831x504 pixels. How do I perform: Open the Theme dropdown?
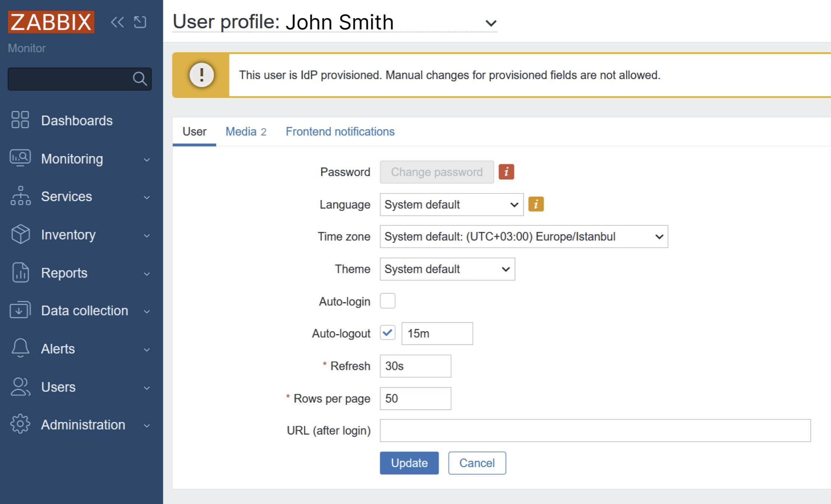447,269
